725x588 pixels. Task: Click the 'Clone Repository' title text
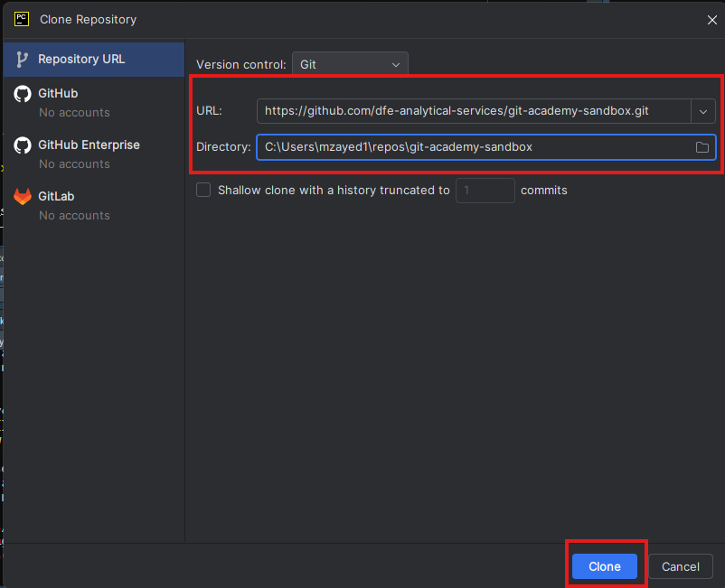(x=88, y=19)
